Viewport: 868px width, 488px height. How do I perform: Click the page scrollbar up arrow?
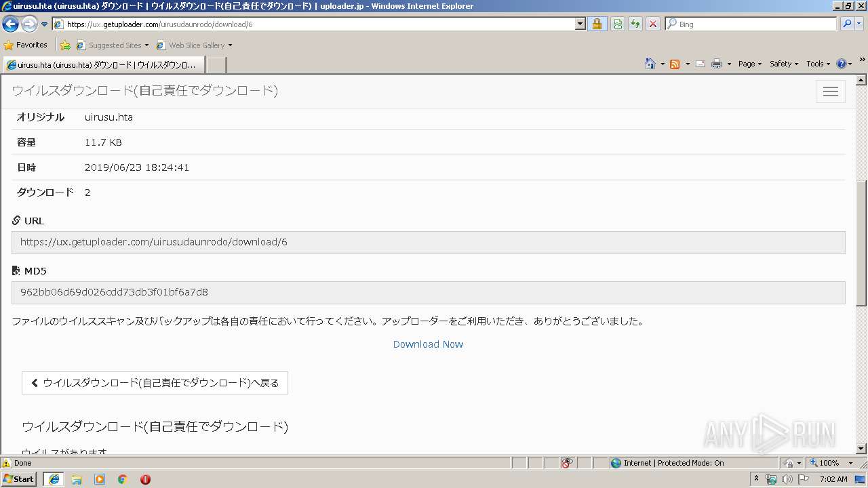pyautogui.click(x=861, y=80)
